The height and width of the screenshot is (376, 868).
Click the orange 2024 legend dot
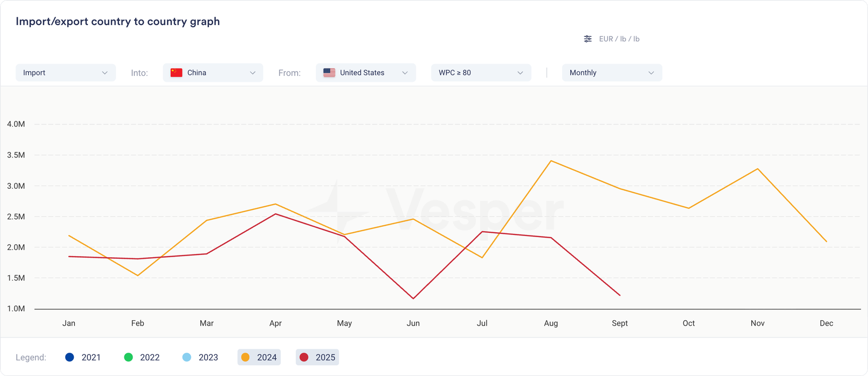click(x=245, y=357)
